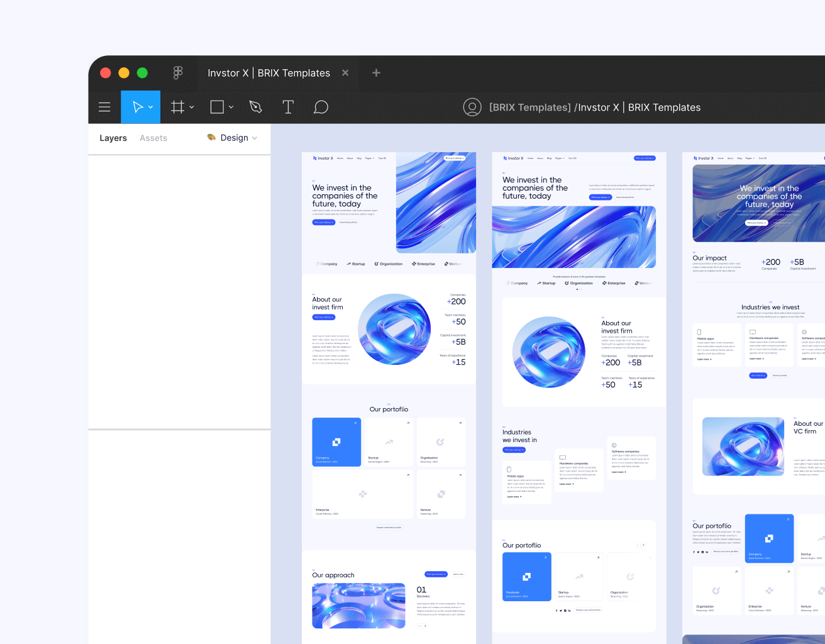
Task: Open the Move tool's dropdown chevron
Action: 149,107
